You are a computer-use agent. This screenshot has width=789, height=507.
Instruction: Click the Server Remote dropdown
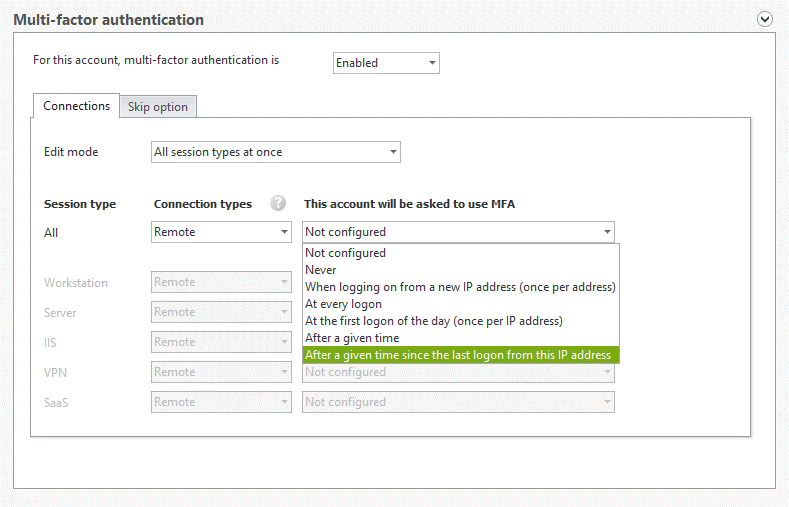[221, 312]
